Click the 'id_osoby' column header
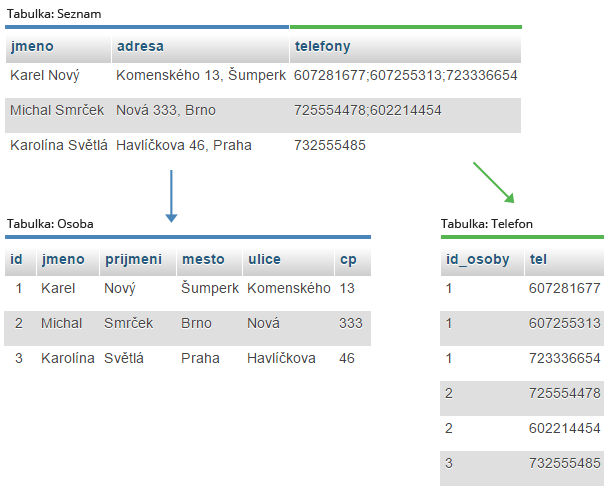This screenshot has height=493, width=610. (477, 259)
